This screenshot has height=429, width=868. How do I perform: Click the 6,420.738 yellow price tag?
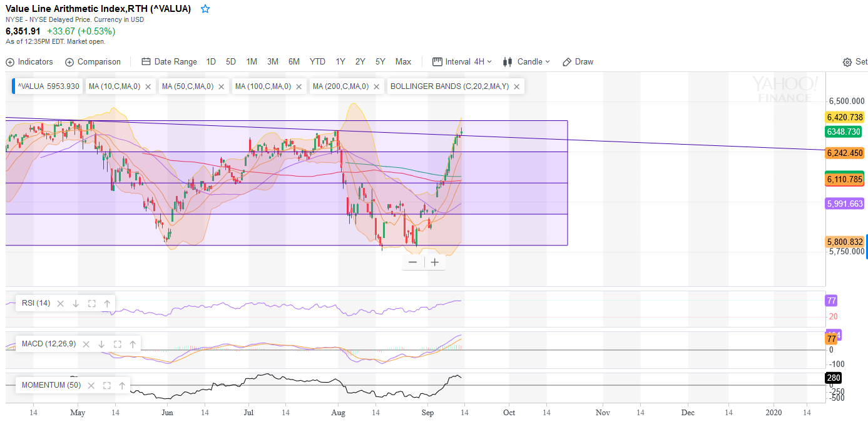[x=845, y=117]
